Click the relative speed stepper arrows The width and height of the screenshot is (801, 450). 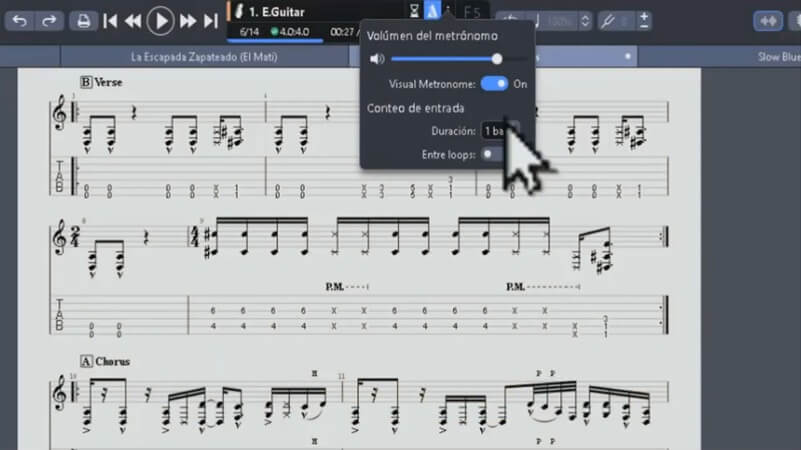[585, 21]
